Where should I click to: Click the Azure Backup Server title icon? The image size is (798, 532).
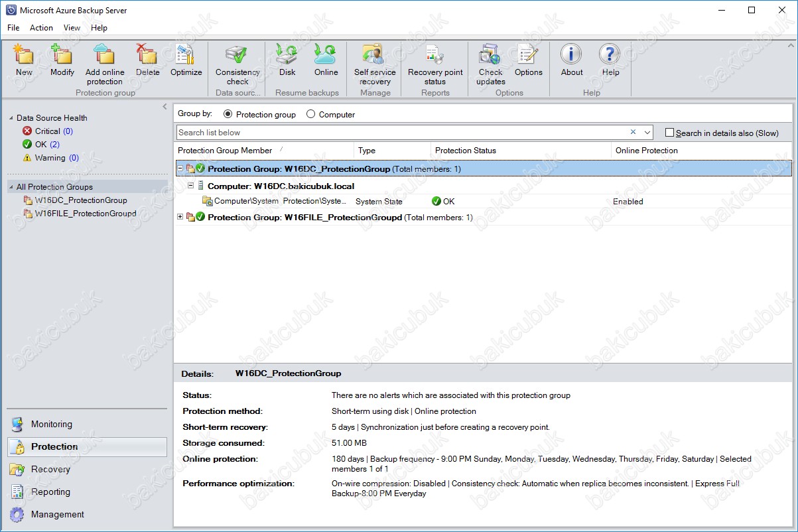(11, 11)
